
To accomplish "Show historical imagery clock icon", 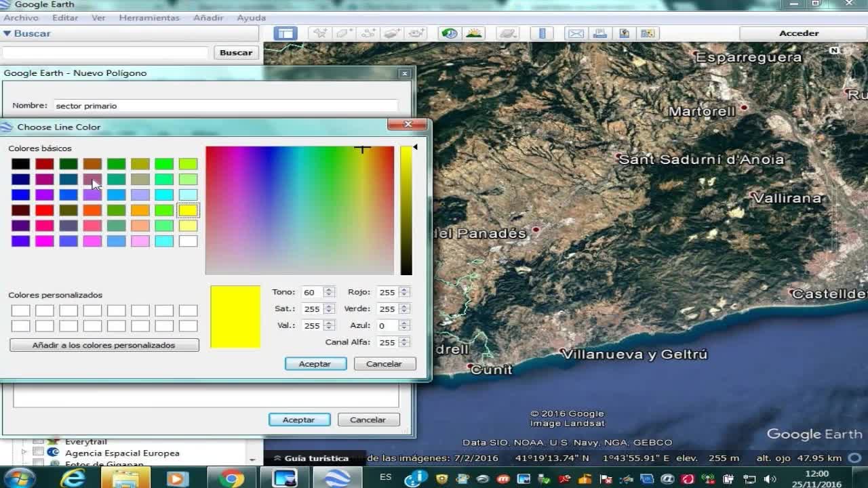I will (449, 33).
